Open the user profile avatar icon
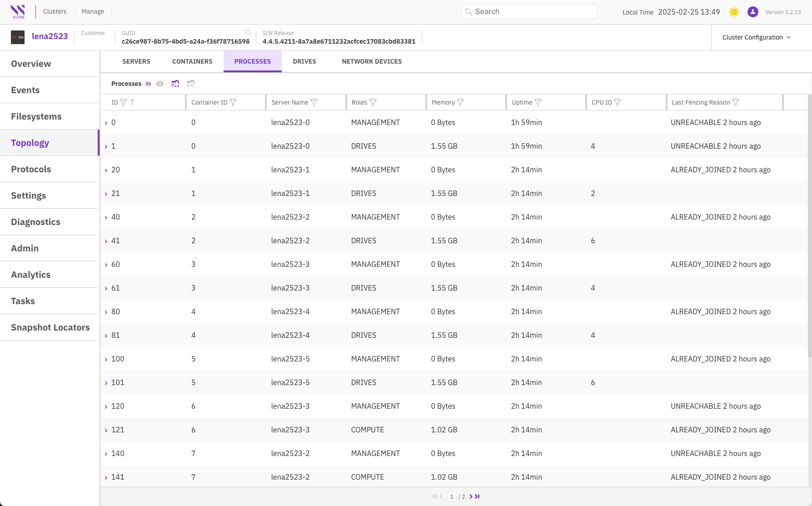Viewport: 812px width, 506px height. (x=752, y=12)
